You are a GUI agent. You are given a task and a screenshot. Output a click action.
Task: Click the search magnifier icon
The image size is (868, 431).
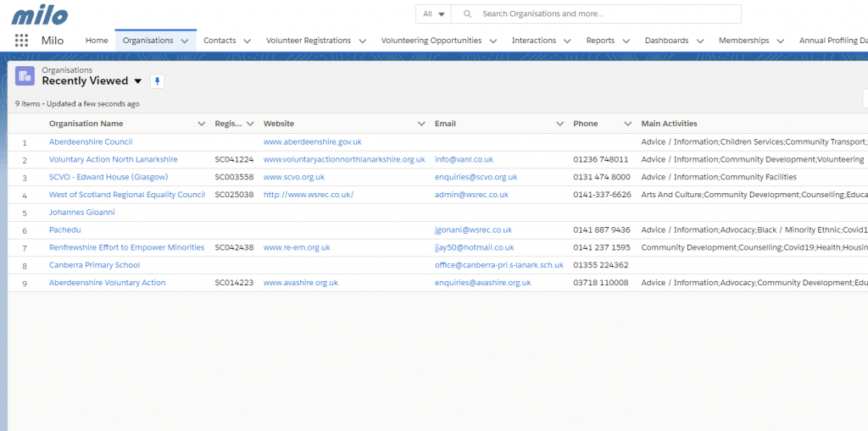point(468,14)
